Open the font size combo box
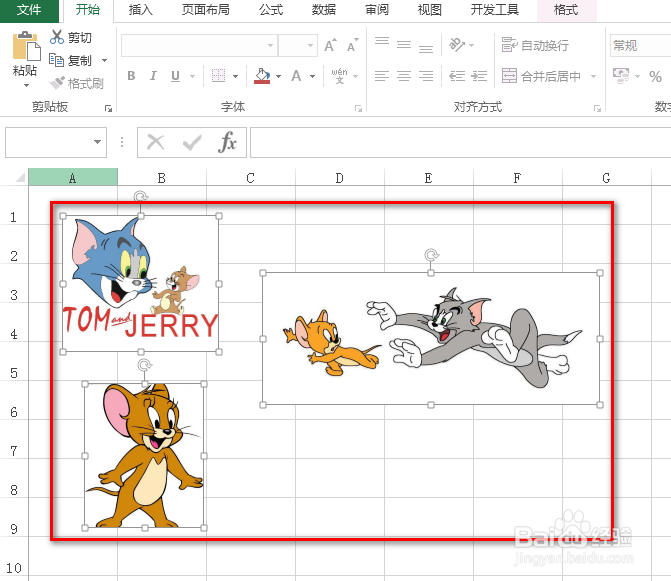 [298, 45]
